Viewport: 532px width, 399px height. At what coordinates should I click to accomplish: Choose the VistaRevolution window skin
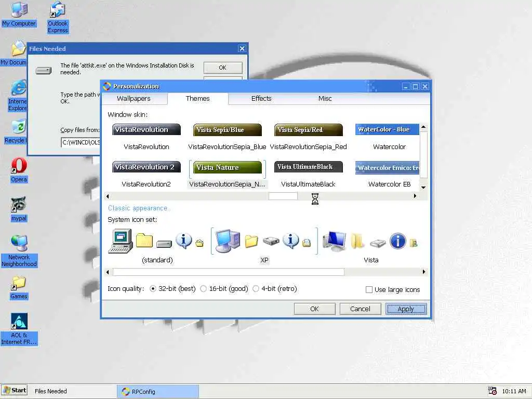[146, 129]
